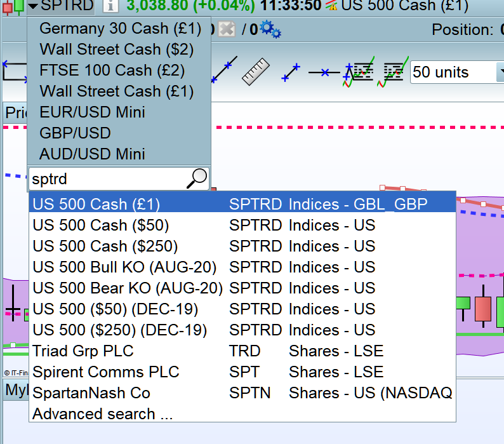Select US 500 ($250) (DEC-19) result

[242, 330]
